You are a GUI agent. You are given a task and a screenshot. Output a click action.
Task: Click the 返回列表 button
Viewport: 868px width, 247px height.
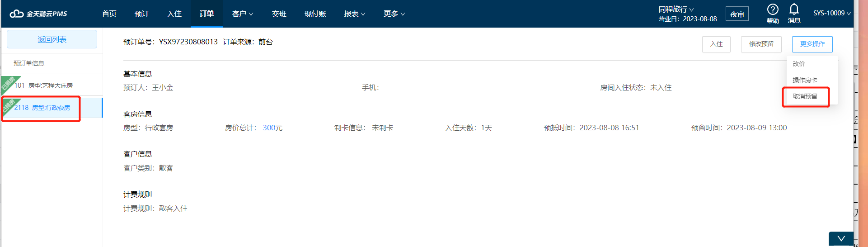52,39
